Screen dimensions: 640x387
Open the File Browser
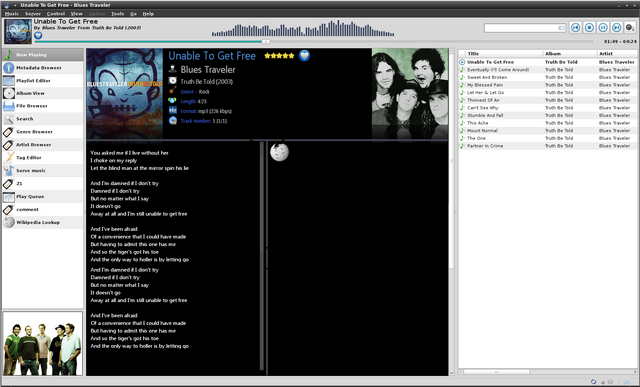pyautogui.click(x=43, y=106)
